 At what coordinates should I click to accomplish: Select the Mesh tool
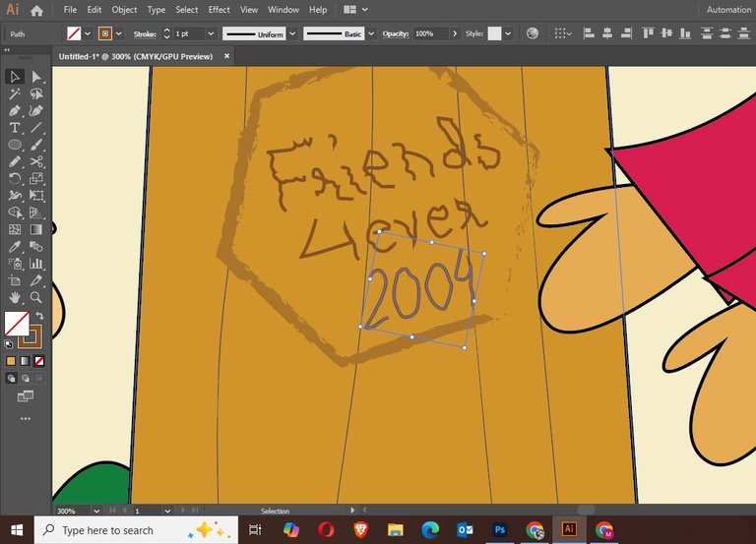[x=15, y=229]
